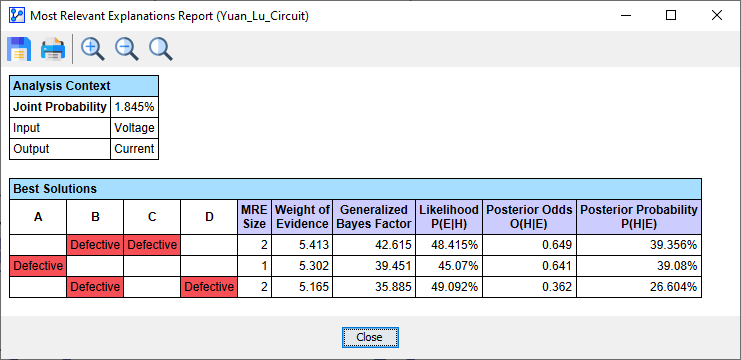Click posterior probability 26.604%
This screenshot has height=360, width=741.
(x=639, y=287)
